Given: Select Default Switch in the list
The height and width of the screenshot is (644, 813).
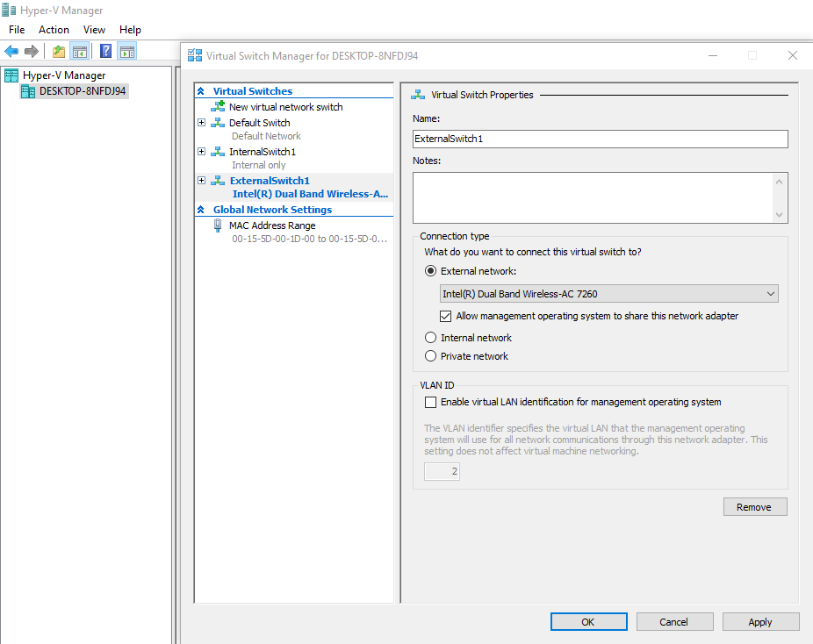Looking at the screenshot, I should [x=259, y=123].
